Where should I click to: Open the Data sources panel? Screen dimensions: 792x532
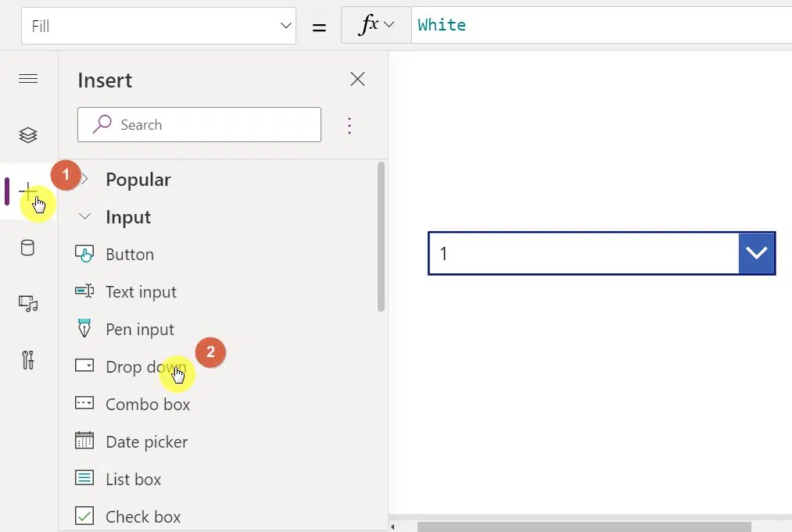(28, 248)
